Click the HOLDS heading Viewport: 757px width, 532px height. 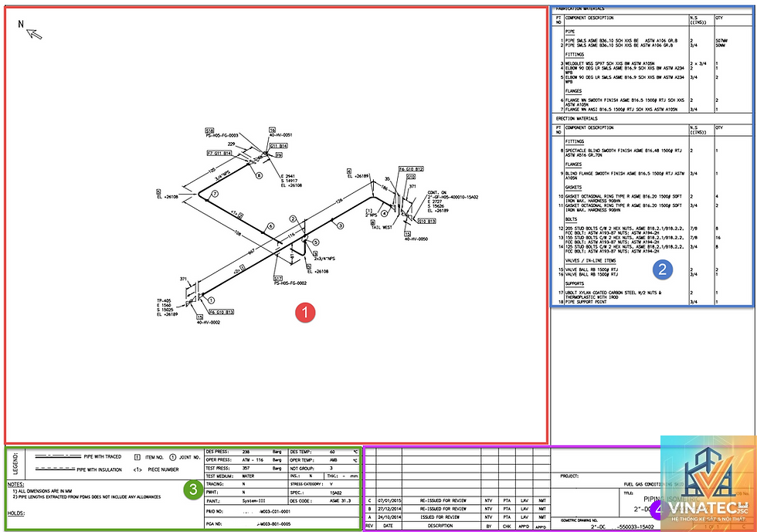click(16, 513)
